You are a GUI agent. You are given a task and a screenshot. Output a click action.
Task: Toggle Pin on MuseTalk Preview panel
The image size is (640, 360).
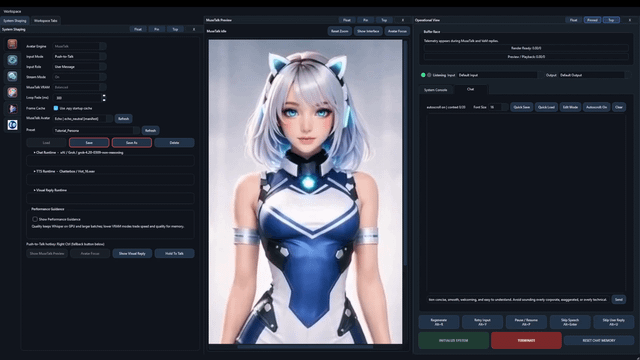tap(365, 20)
